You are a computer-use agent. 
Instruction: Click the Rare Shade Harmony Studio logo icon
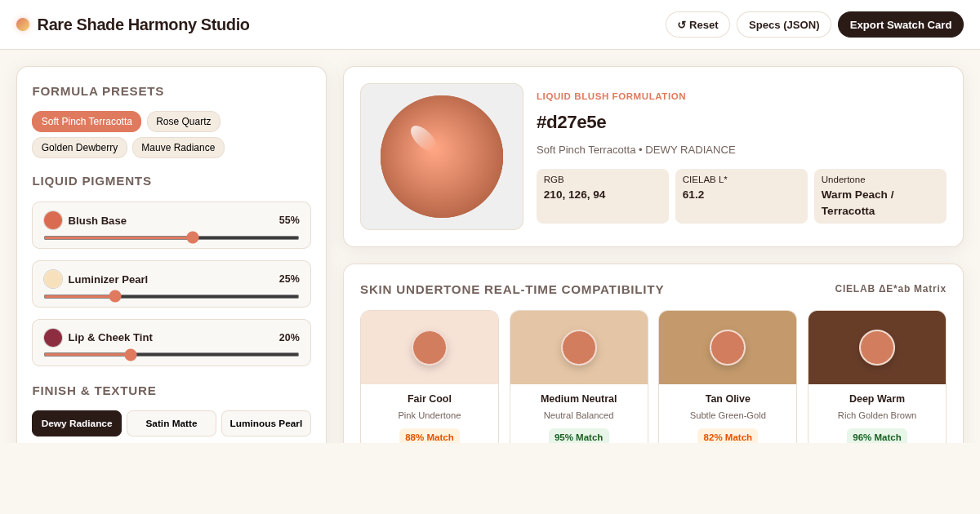pyautogui.click(x=23, y=24)
